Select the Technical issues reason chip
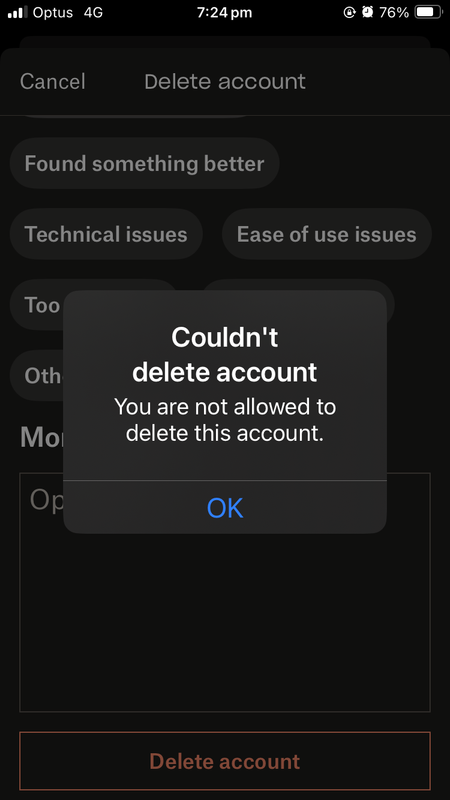 (106, 235)
